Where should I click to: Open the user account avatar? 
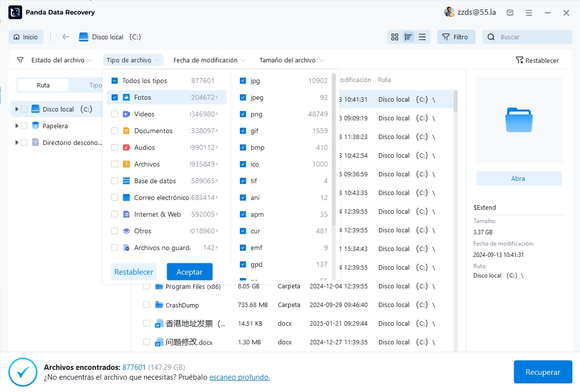pos(449,12)
